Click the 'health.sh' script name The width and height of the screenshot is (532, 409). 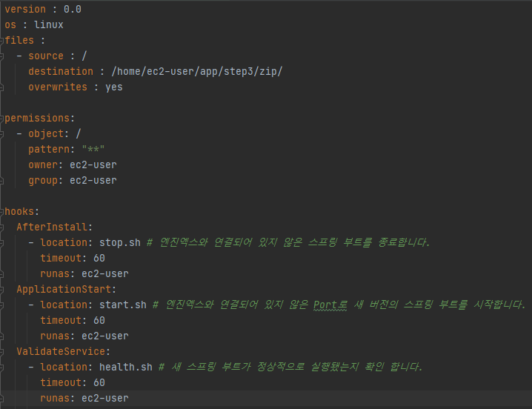pos(125,368)
